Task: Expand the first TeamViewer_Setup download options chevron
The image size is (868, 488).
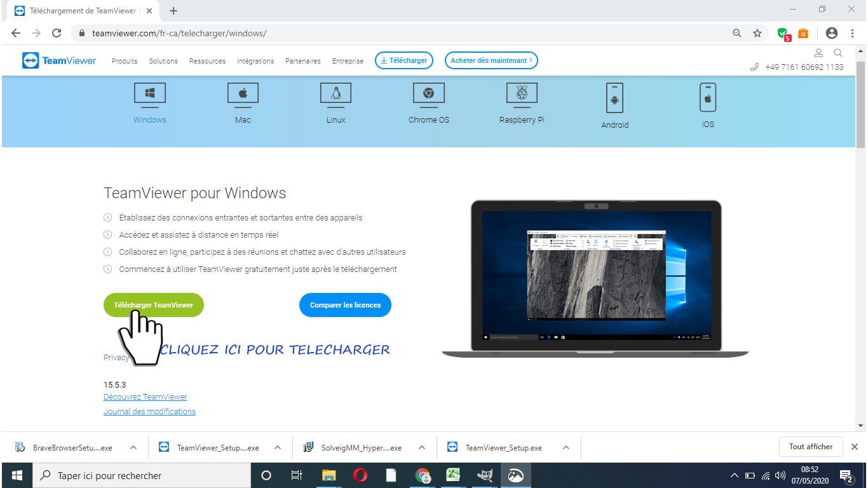Action: point(278,447)
